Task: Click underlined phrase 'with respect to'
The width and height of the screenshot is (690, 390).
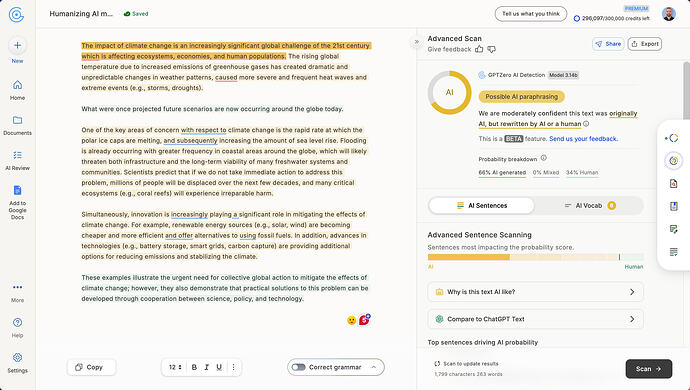Action: (203, 130)
